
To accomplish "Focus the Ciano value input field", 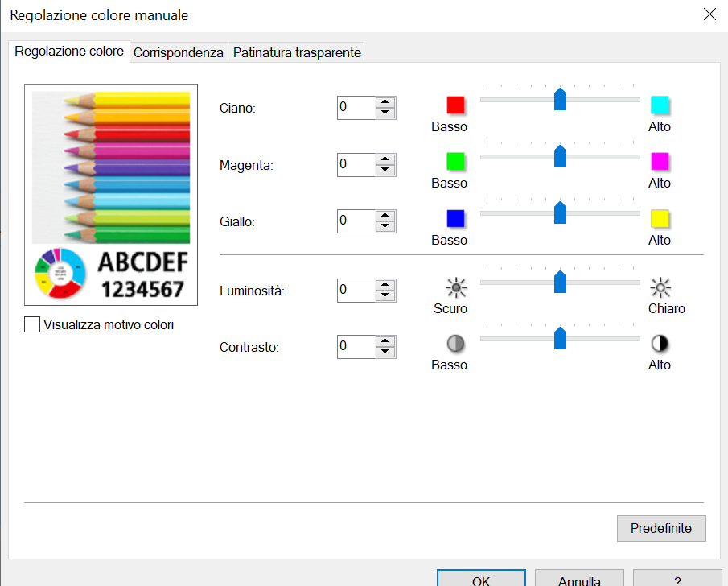I will 356,108.
